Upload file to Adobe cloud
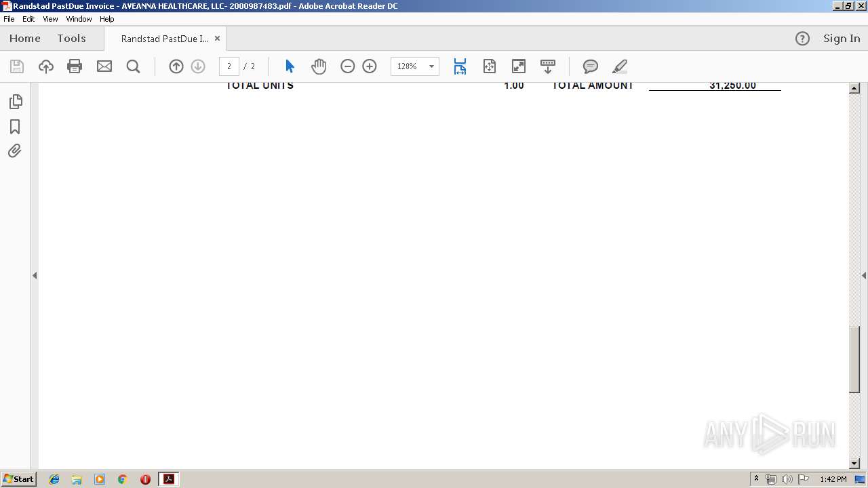This screenshot has width=868, height=488. click(45, 66)
